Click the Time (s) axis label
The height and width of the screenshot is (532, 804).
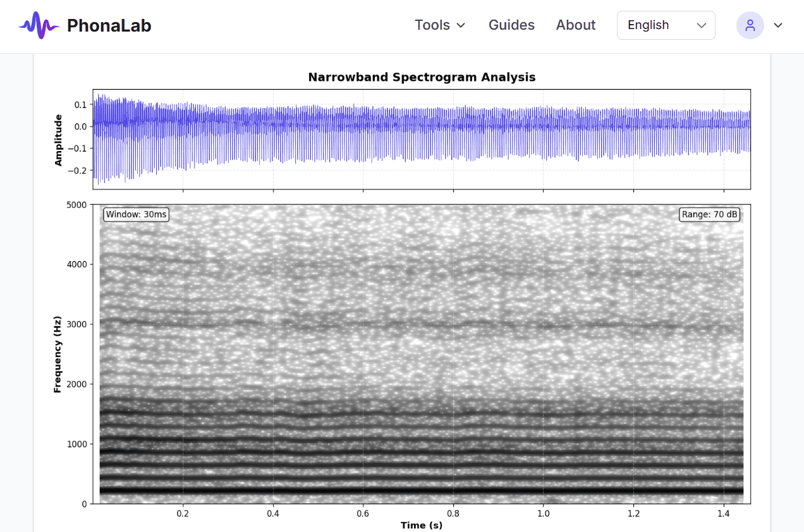click(422, 525)
